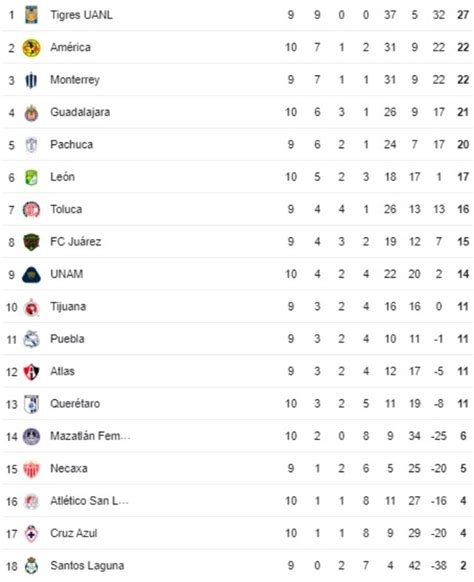
Task: Open the Puebla team link
Action: click(x=68, y=339)
